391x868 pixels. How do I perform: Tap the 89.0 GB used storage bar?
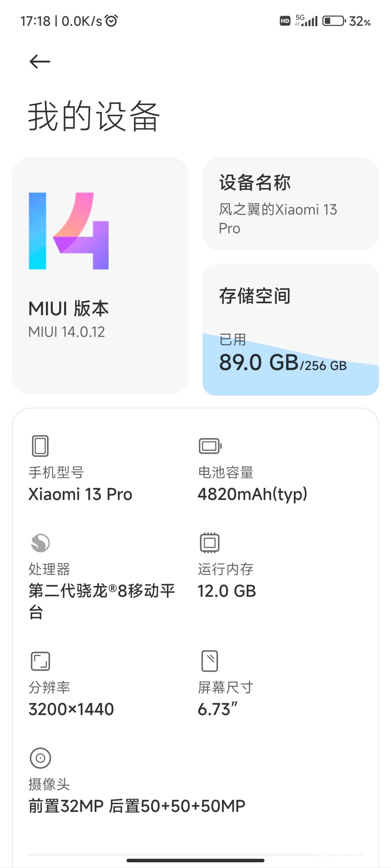point(291,364)
